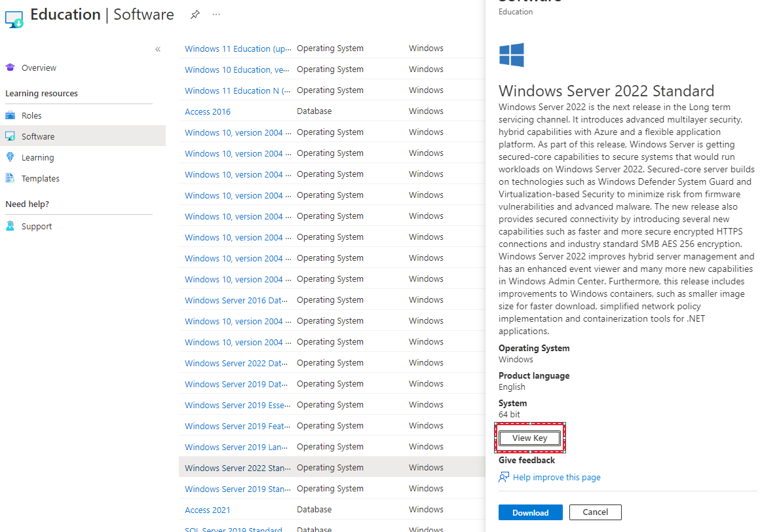
Task: Click the '64 bit' system value
Action: point(509,414)
